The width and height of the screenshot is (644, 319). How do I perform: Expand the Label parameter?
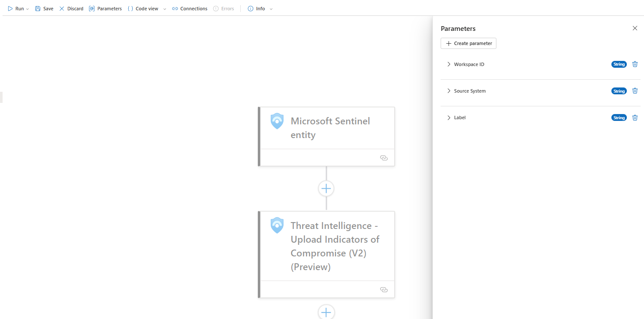click(449, 117)
